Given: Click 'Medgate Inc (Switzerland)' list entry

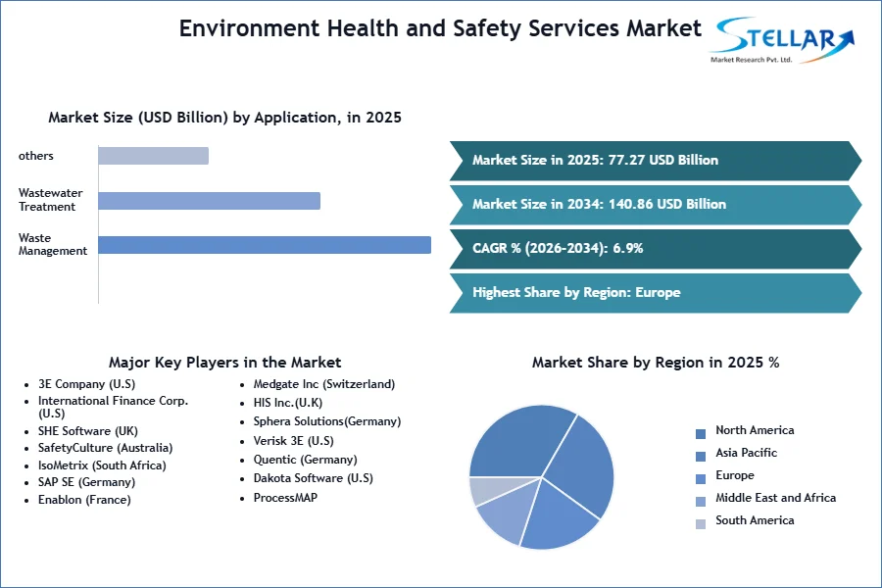Looking at the screenshot, I should pos(324,384).
